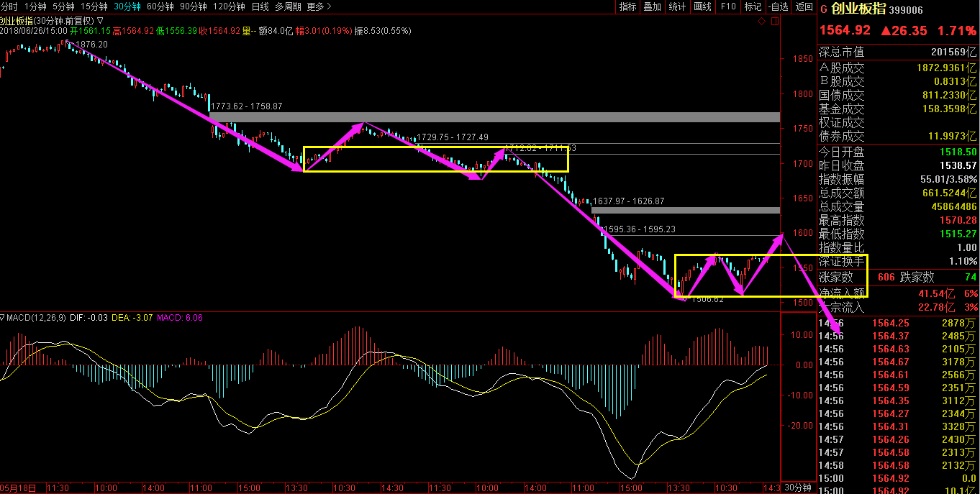Open the 统计 statistics tool
Screen dimensions: 980x494
click(x=677, y=6)
